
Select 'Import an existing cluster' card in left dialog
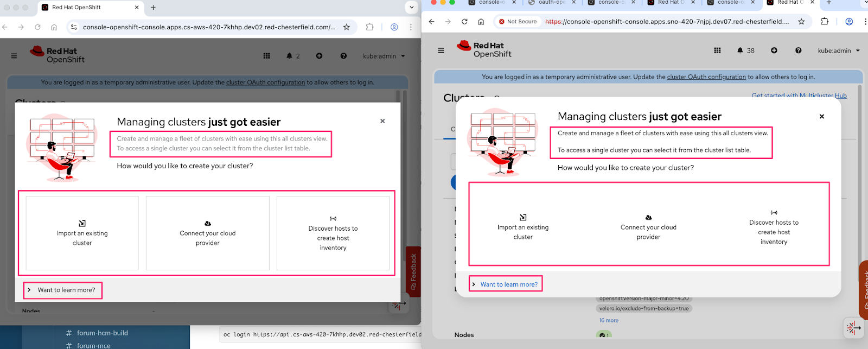point(82,233)
